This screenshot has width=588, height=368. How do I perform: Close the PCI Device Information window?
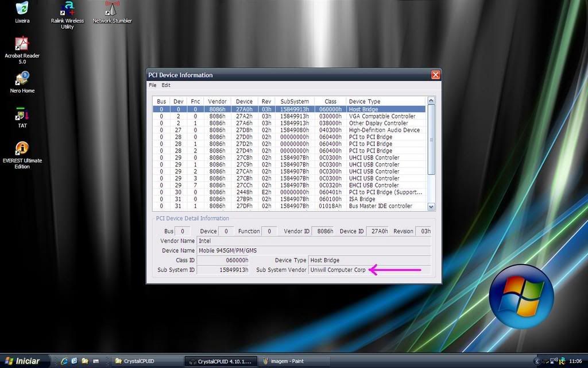(x=435, y=75)
